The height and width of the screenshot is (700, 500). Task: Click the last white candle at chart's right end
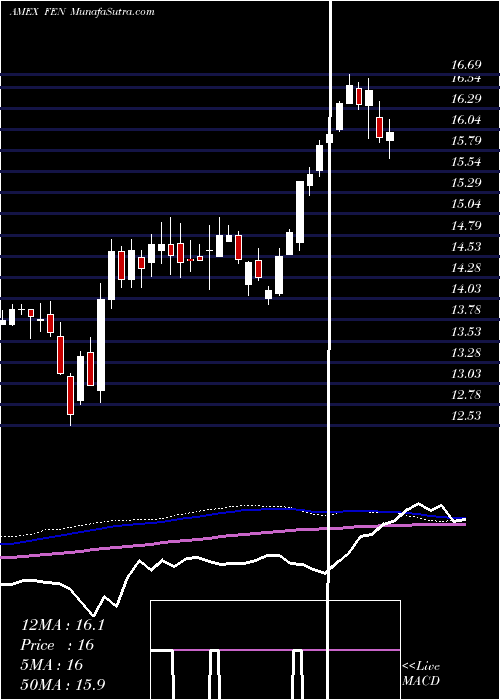[390, 137]
